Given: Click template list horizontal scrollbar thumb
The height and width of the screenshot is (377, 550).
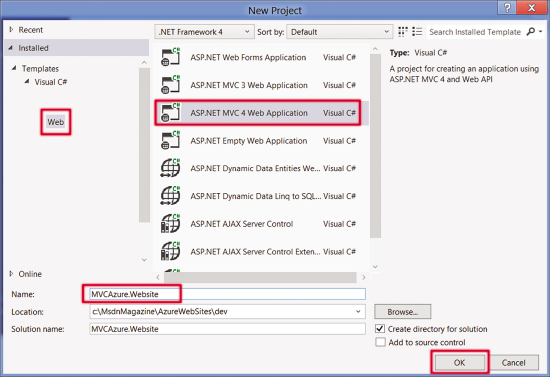Looking at the screenshot, I should tap(260, 277).
